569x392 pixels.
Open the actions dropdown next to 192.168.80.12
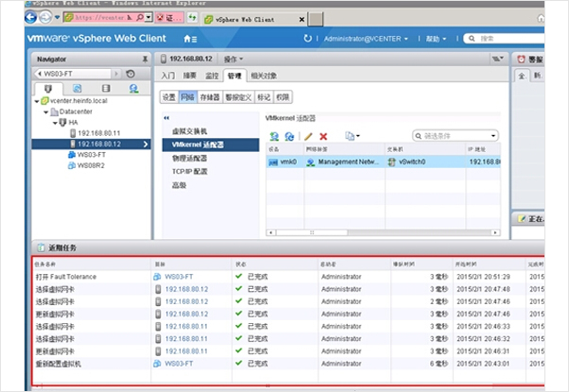[233, 60]
